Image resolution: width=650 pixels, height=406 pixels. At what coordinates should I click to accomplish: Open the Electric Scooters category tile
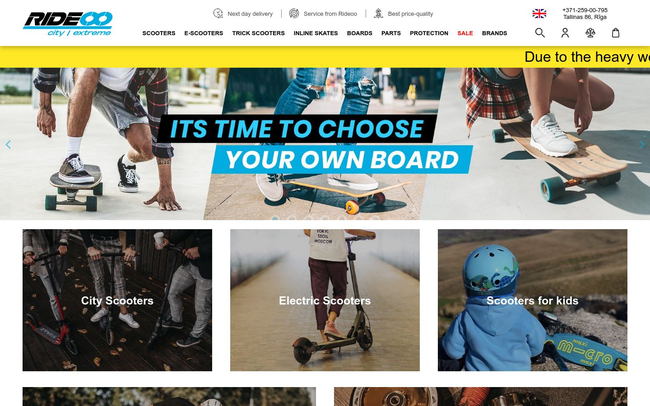click(x=325, y=300)
